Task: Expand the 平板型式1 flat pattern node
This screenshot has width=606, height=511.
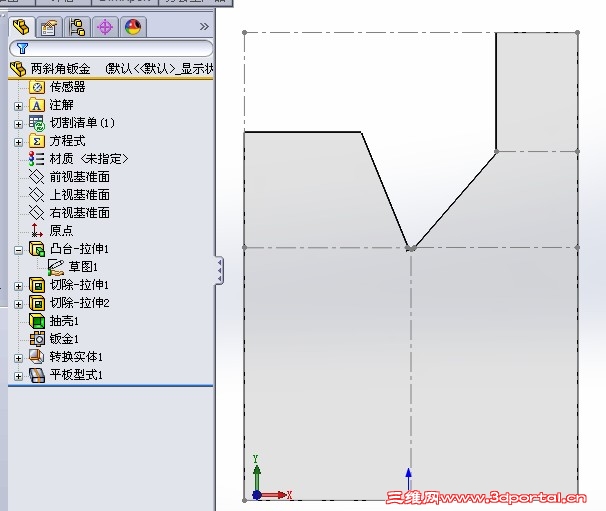Action: [x=18, y=376]
